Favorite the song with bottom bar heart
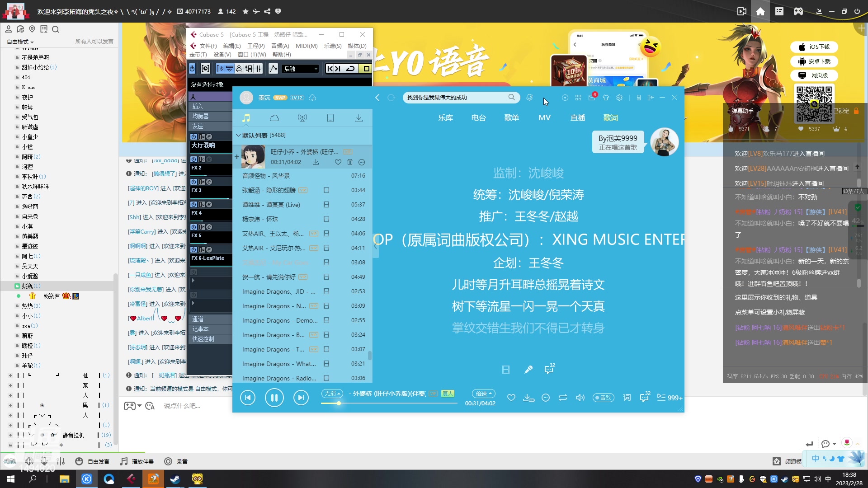The width and height of the screenshot is (868, 488). pyautogui.click(x=511, y=398)
